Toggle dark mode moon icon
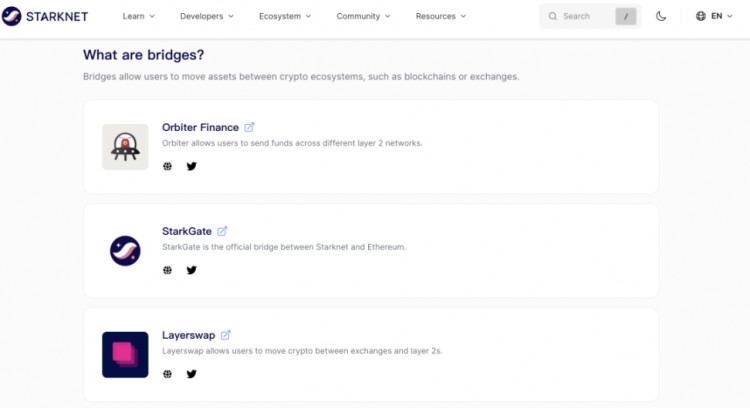The image size is (750, 408). [661, 16]
